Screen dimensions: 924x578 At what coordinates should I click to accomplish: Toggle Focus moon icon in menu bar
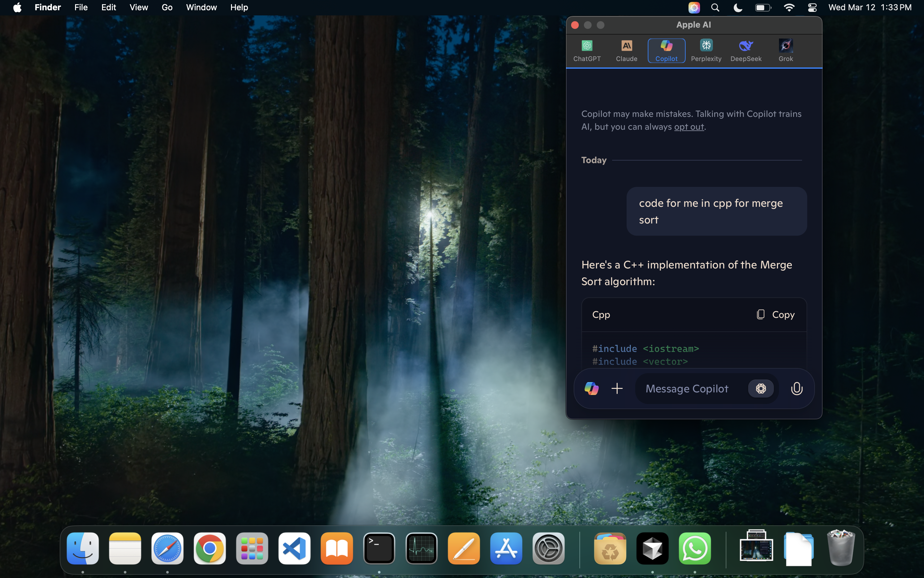738,8
